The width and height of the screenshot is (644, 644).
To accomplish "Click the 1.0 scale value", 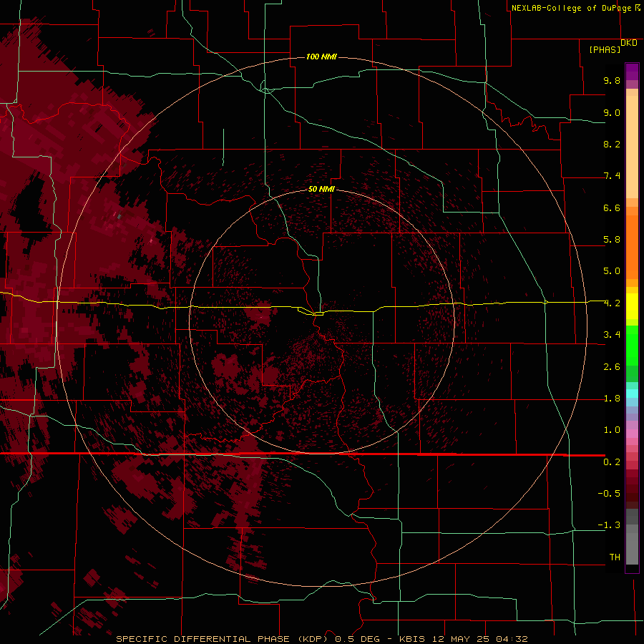I will tap(612, 430).
